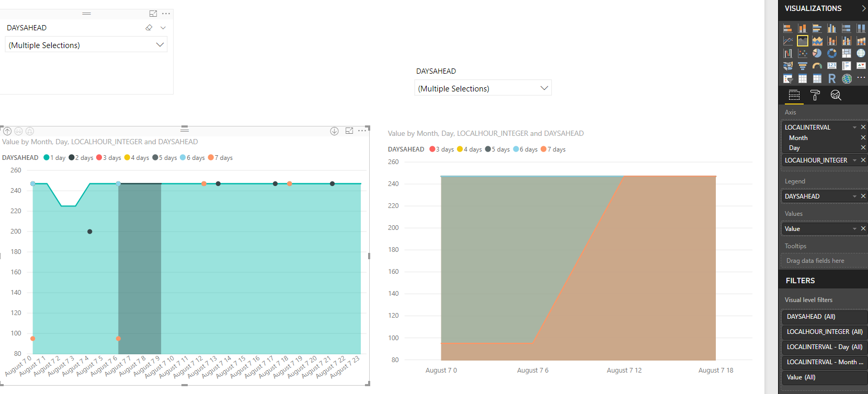Image resolution: width=868 pixels, height=394 pixels.
Task: Open LOCALHOUR_INTEGER field dropdown arrow
Action: pyautogui.click(x=855, y=160)
